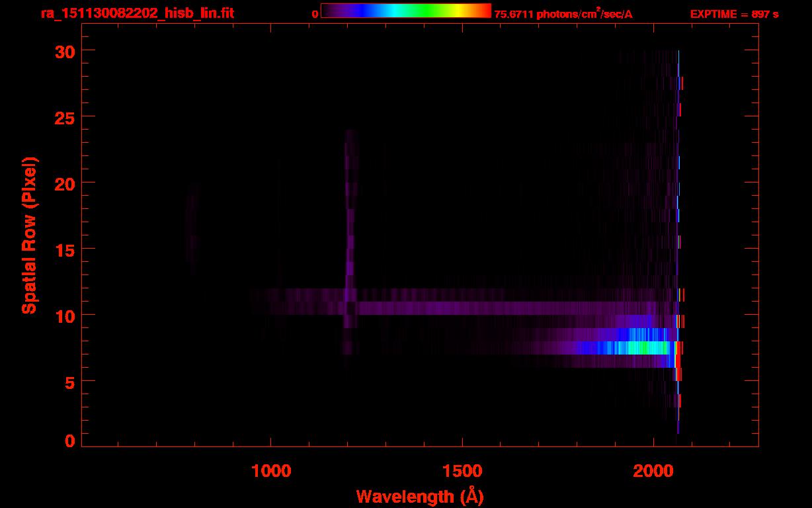The image size is (812, 508).
Task: Click the EXPTIME = 897 s text
Action: coord(734,14)
